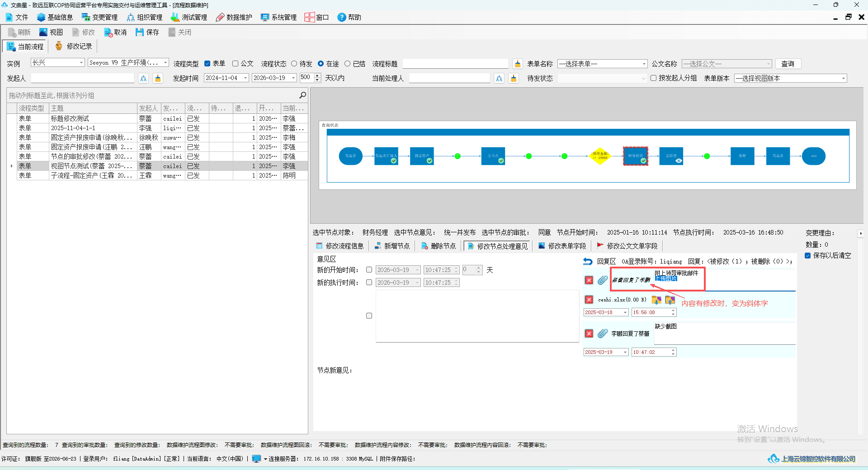868x470 pixels.
Task: Open the 实例 长兴 dropdown
Action: tap(57, 62)
